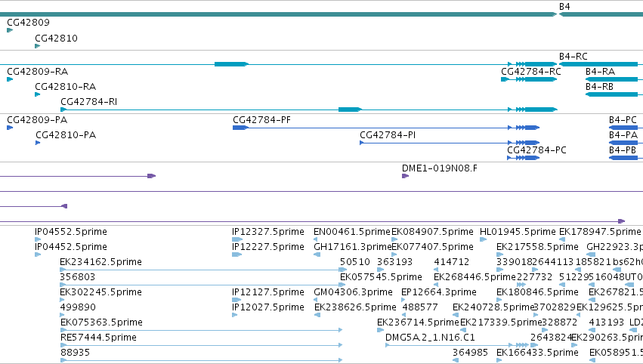Click EST EK302245.5prime
This screenshot has height=364, width=643.
point(101,292)
